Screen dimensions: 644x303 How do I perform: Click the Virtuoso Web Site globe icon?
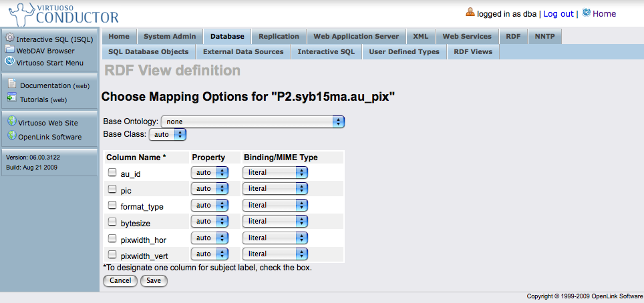coord(12,121)
